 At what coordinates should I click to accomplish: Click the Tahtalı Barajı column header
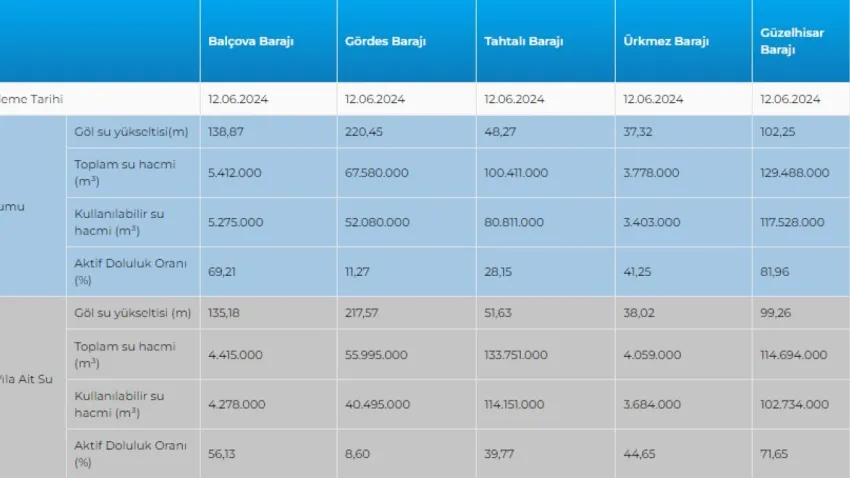coord(523,42)
